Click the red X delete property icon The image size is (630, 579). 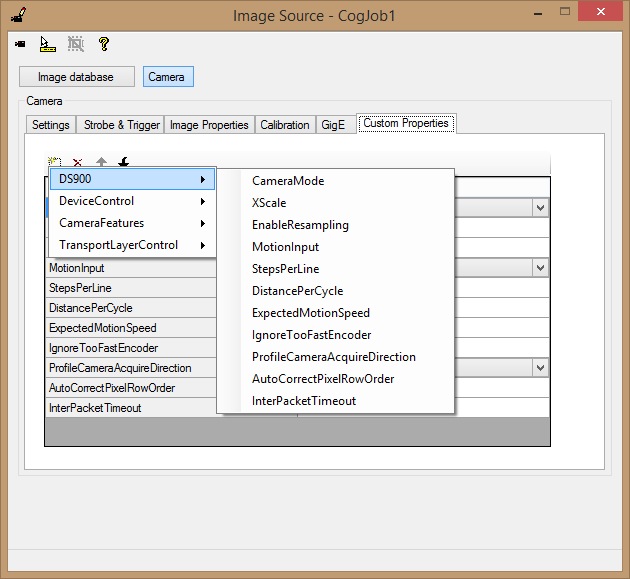point(78,162)
